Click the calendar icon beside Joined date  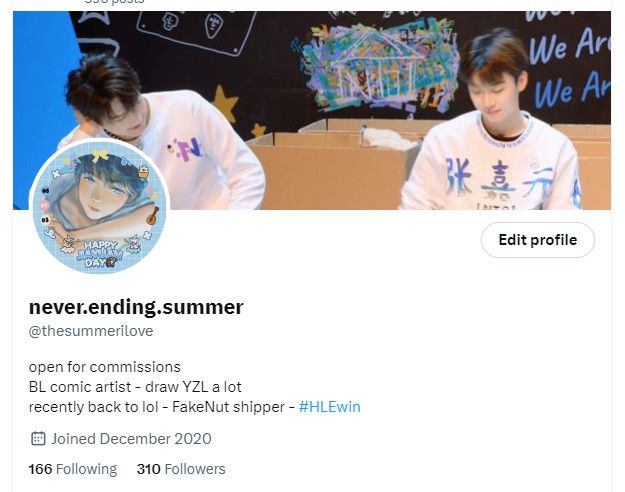[38, 439]
